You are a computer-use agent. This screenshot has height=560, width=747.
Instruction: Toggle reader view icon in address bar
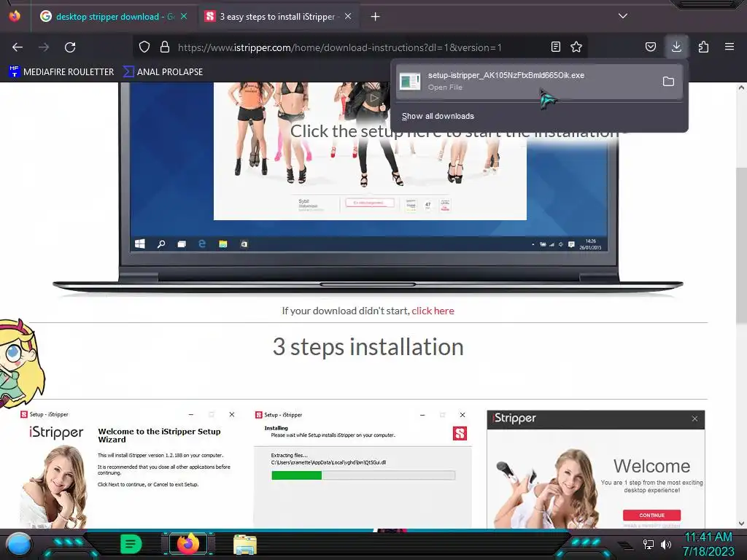tap(555, 47)
